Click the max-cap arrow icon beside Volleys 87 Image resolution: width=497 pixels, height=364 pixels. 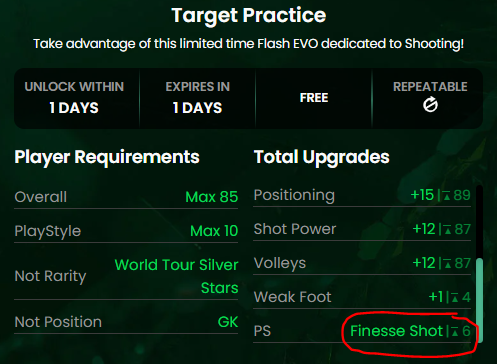[448, 264]
